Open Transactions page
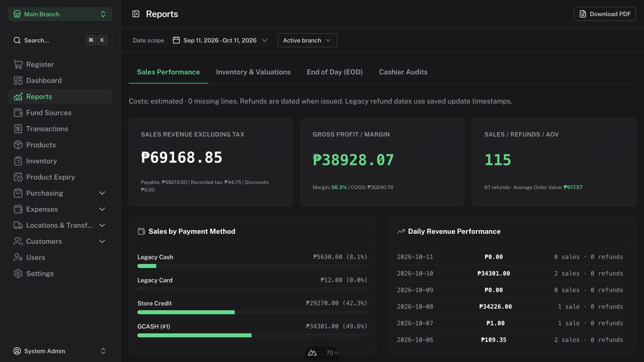The height and width of the screenshot is (362, 644). click(x=60, y=129)
